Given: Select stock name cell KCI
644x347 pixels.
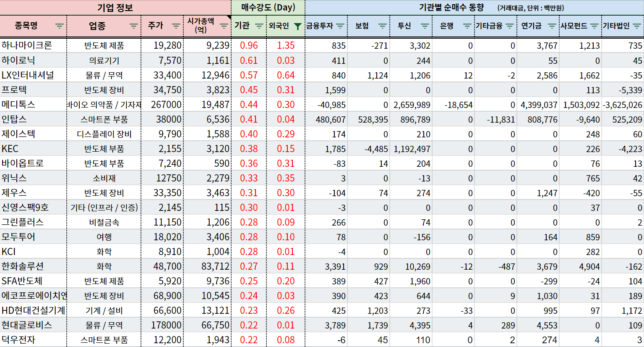Looking at the screenshot, I should click(33, 252).
